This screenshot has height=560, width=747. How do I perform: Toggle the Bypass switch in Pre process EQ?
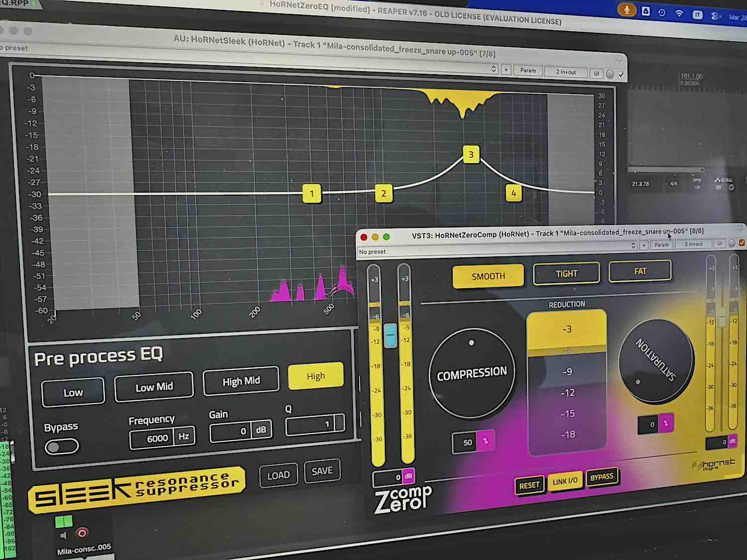click(61, 447)
